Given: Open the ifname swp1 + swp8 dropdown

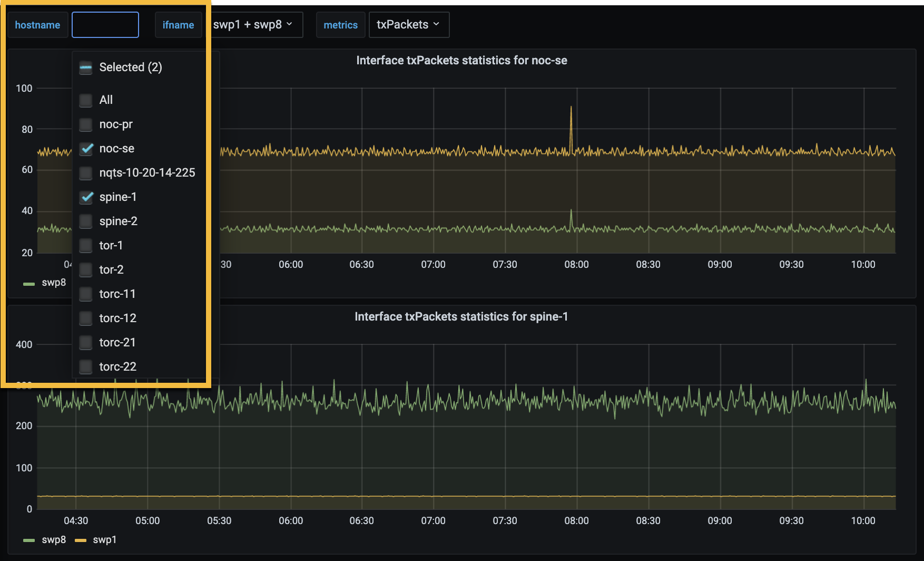Looking at the screenshot, I should coord(253,25).
